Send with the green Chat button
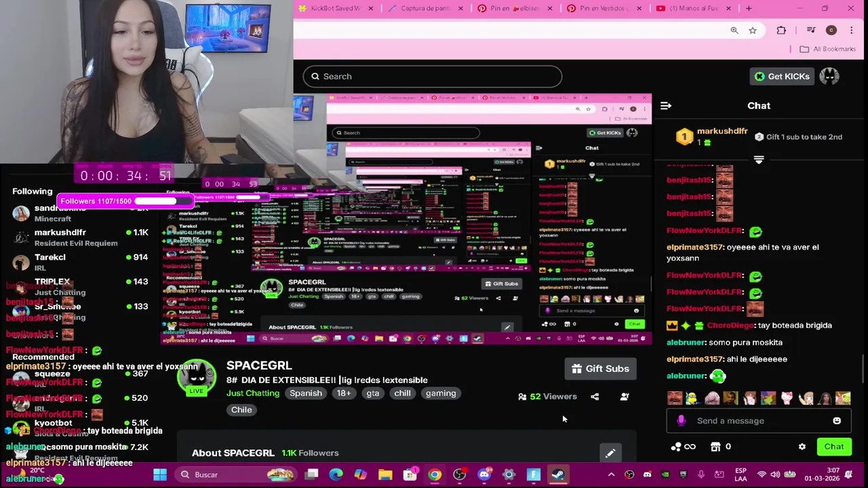The image size is (868, 488). click(834, 447)
